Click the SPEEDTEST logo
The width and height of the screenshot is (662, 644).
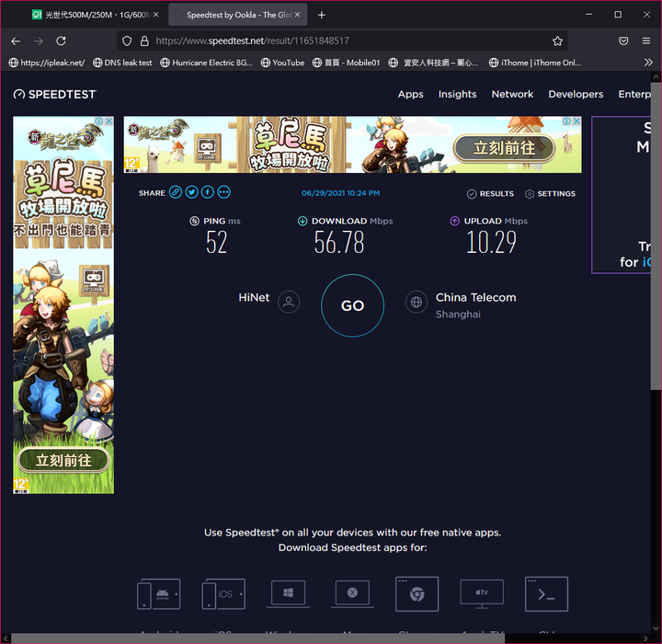point(54,94)
